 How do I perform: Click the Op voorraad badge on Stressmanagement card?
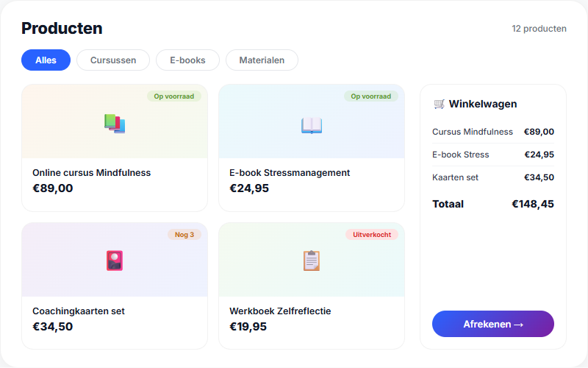[371, 96]
